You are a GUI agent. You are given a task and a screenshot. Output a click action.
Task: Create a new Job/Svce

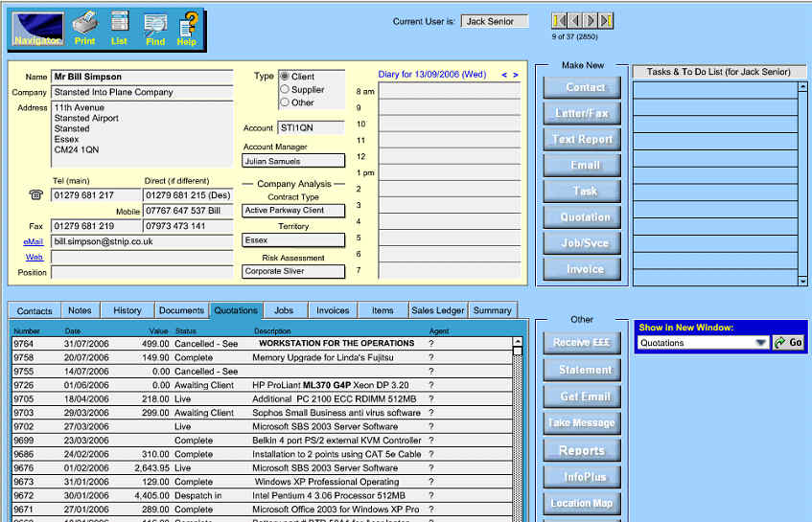click(x=582, y=243)
